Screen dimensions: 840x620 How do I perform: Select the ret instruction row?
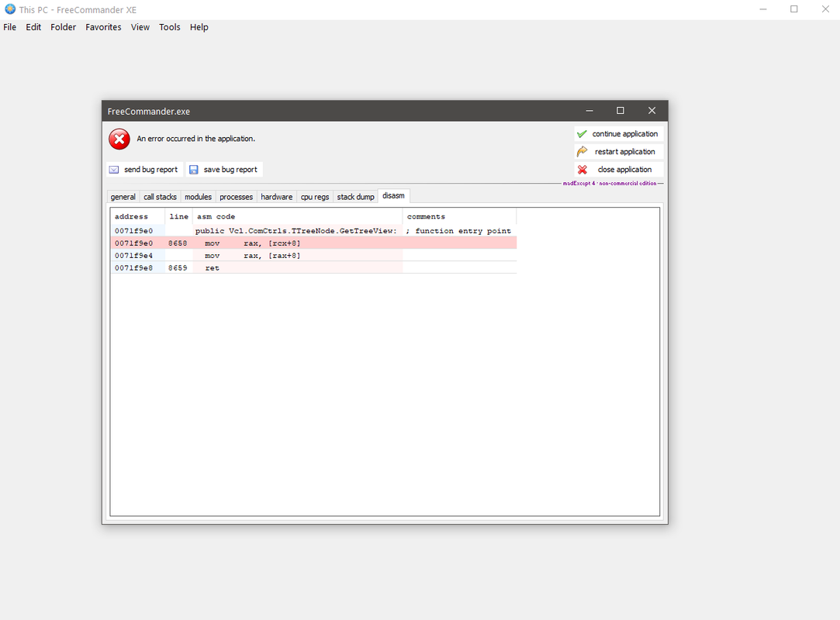click(313, 268)
